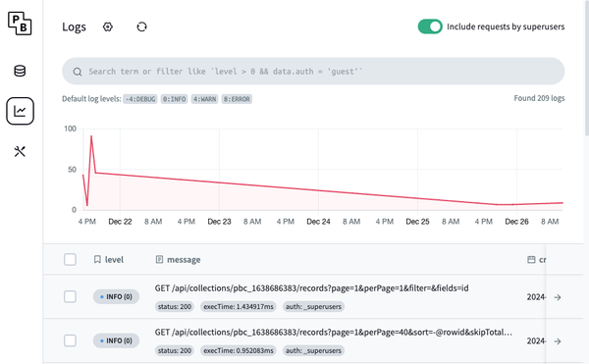This screenshot has height=364, width=589.
Task: Open logs settings gear icon
Action: tap(108, 27)
